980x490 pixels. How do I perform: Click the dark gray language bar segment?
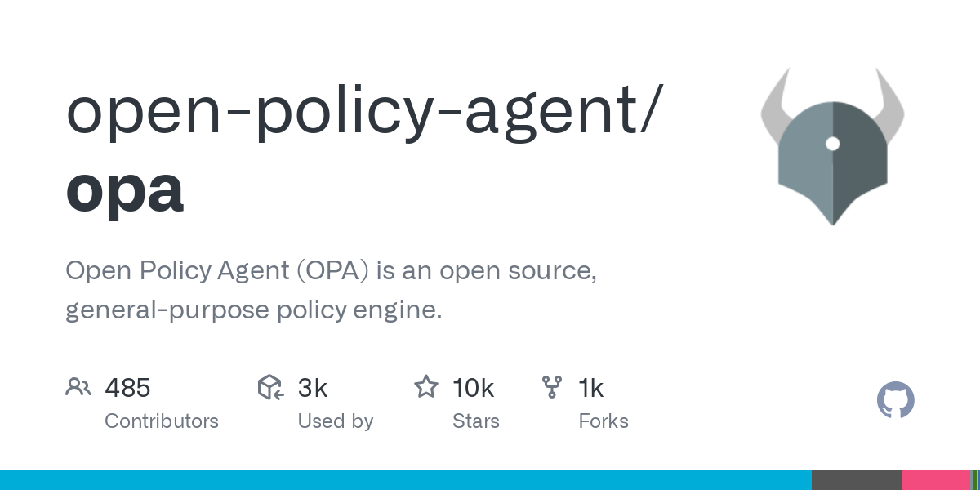857,480
